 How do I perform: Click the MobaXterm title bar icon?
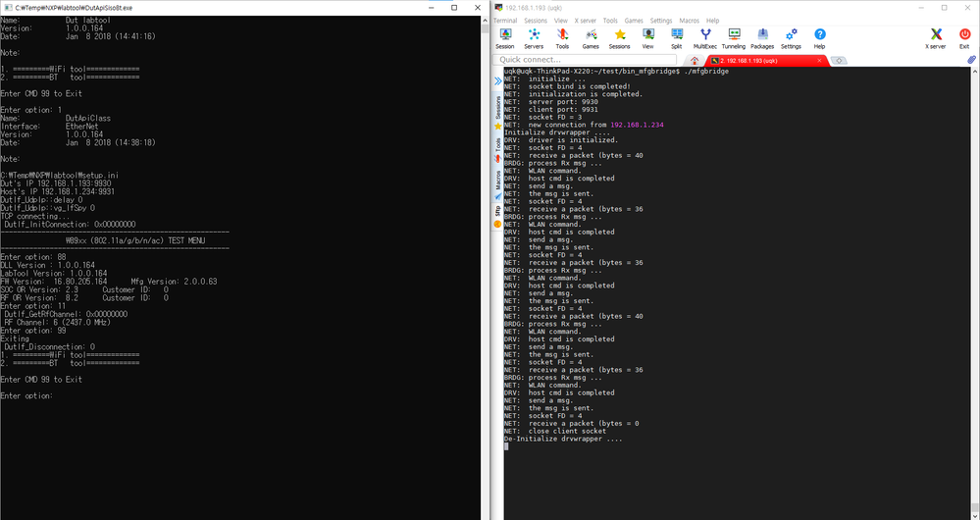(498, 8)
